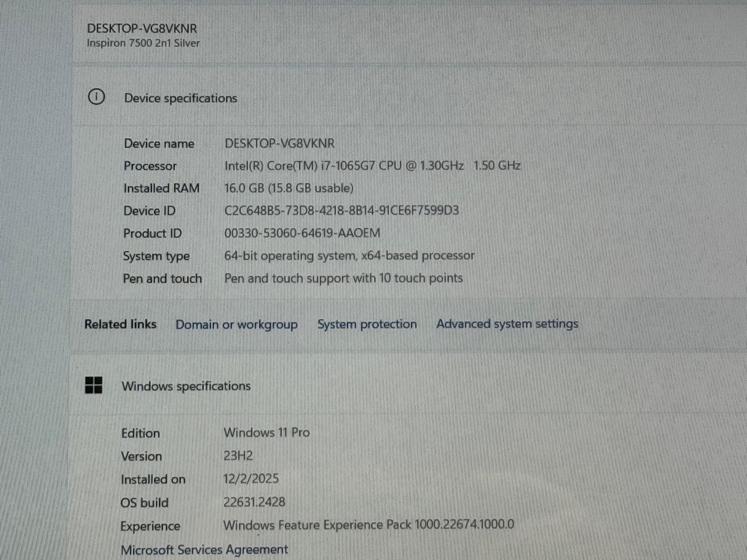Image resolution: width=747 pixels, height=560 pixels.
Task: Click the Device name label
Action: (x=159, y=143)
